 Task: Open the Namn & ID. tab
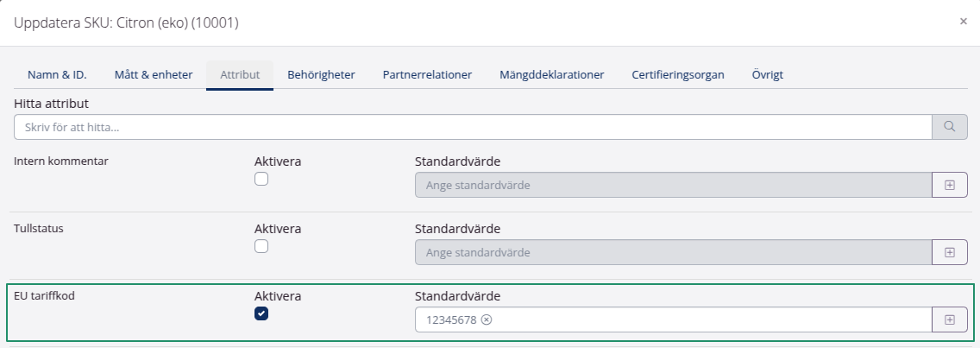tap(57, 75)
